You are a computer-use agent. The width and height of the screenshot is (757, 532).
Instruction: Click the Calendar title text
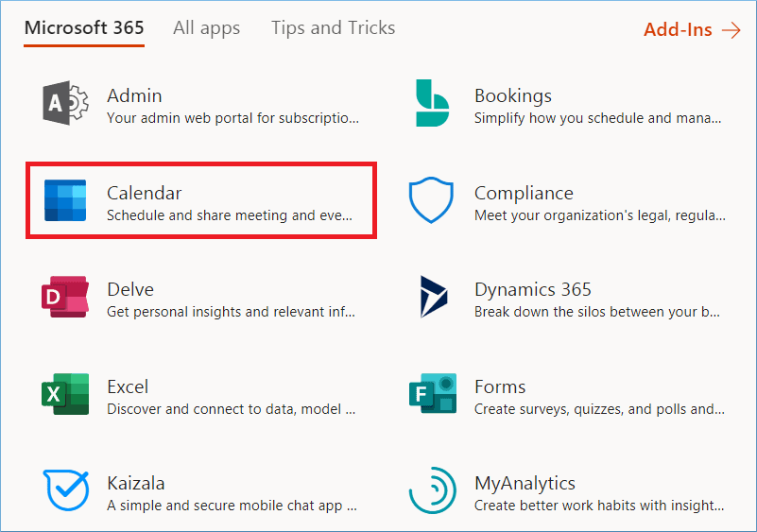pos(144,193)
